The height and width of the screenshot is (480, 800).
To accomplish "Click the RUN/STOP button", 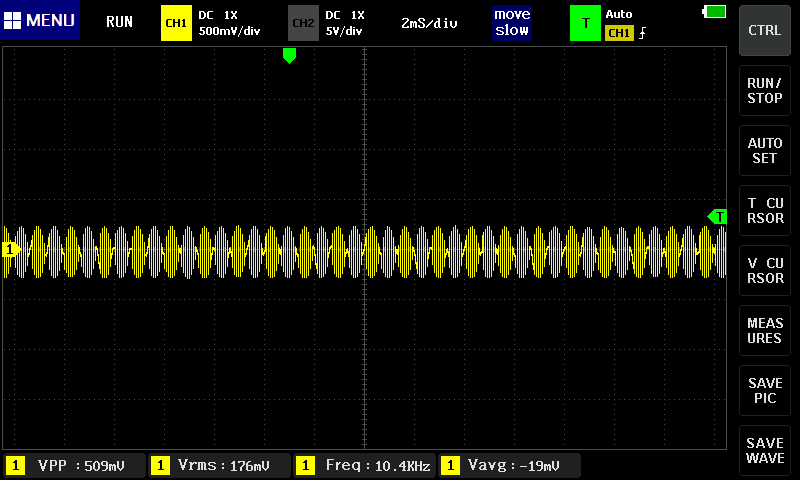I will (765, 91).
